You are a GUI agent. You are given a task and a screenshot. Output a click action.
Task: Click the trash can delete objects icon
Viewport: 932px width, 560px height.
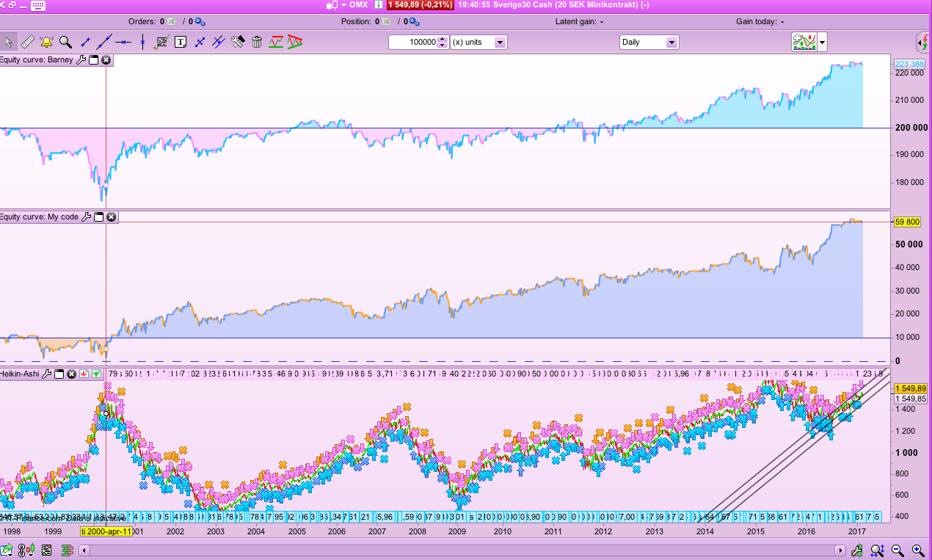coord(257,42)
